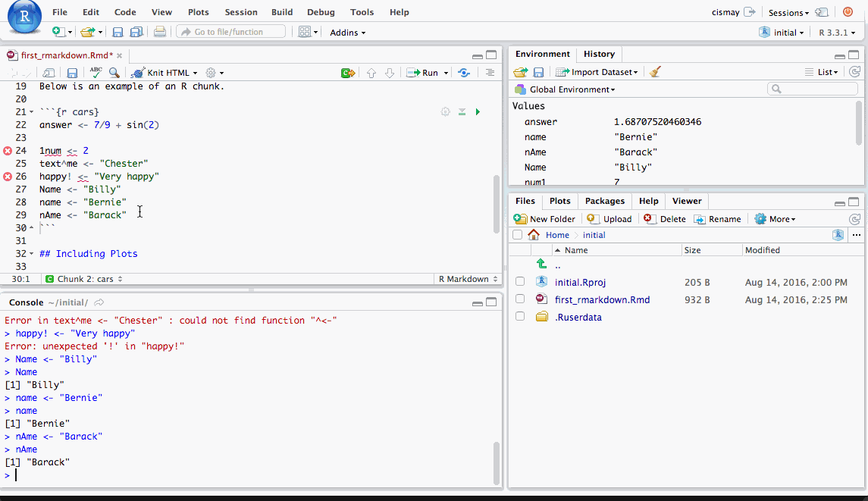Open the Tools menu
The width and height of the screenshot is (868, 501).
362,12
